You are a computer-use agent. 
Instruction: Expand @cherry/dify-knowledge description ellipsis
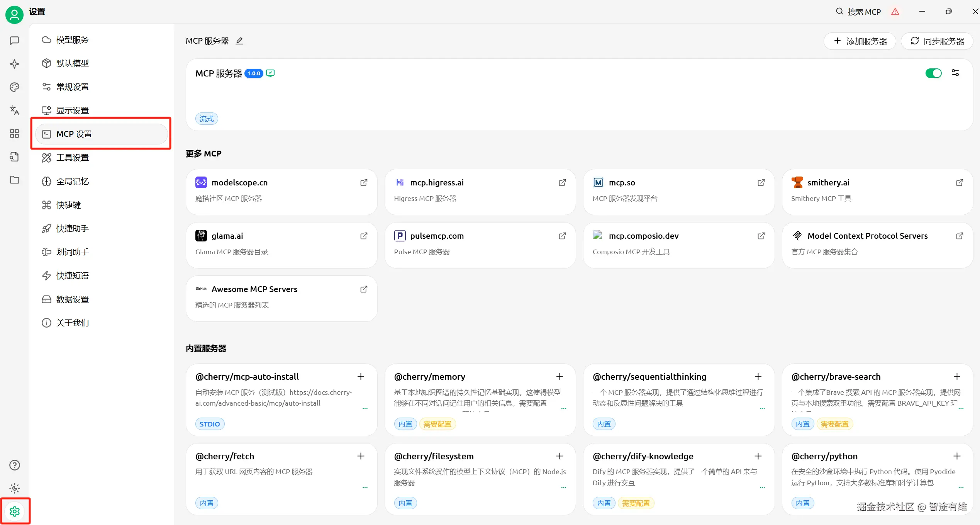pos(762,487)
